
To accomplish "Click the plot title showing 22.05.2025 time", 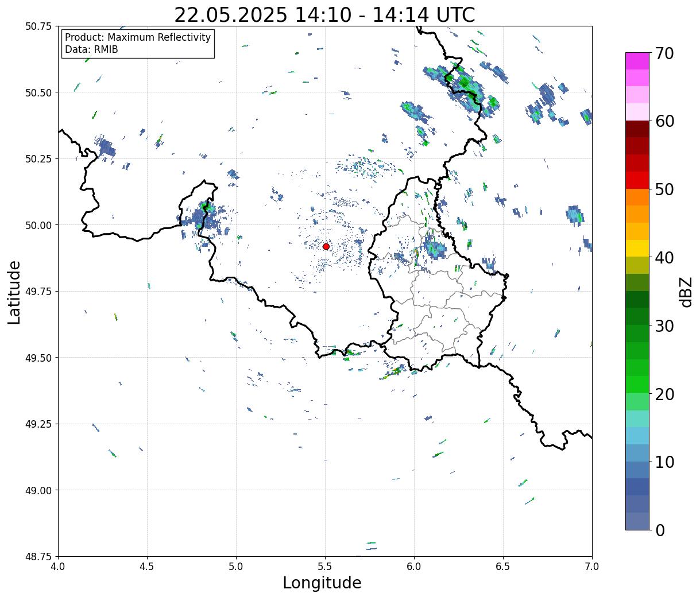I will coord(324,14).
